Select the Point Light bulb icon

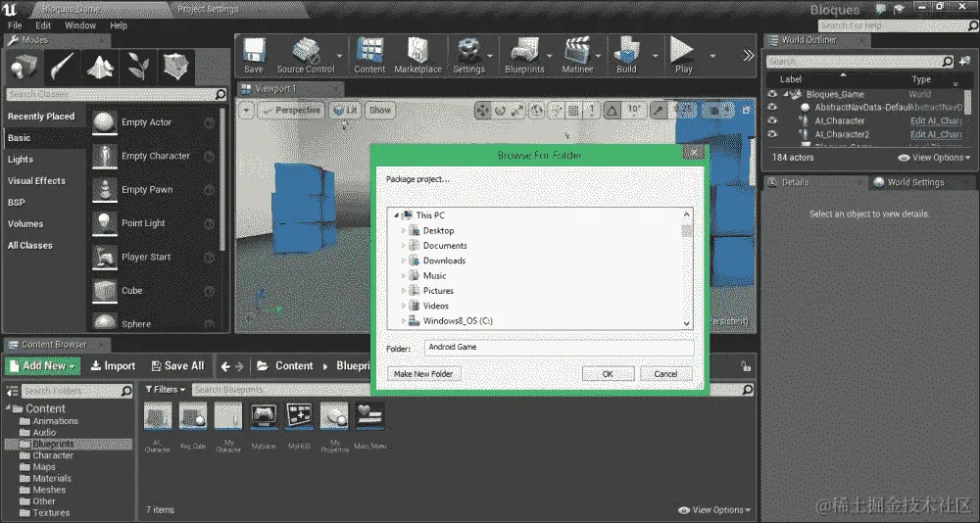pos(105,223)
